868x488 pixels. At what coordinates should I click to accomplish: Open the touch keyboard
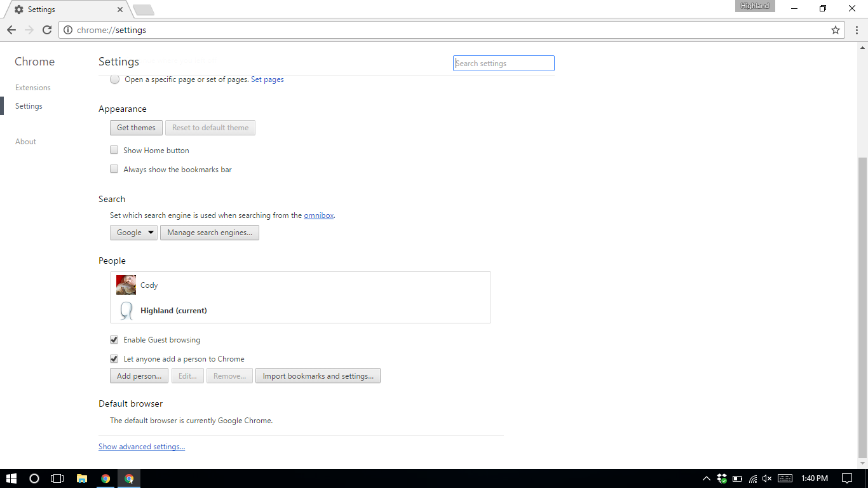pos(785,478)
